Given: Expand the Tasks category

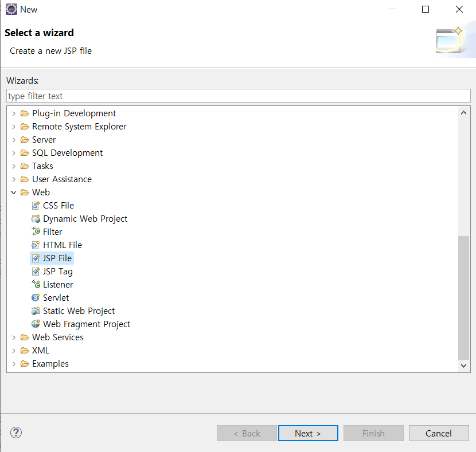Looking at the screenshot, I should [x=14, y=167].
